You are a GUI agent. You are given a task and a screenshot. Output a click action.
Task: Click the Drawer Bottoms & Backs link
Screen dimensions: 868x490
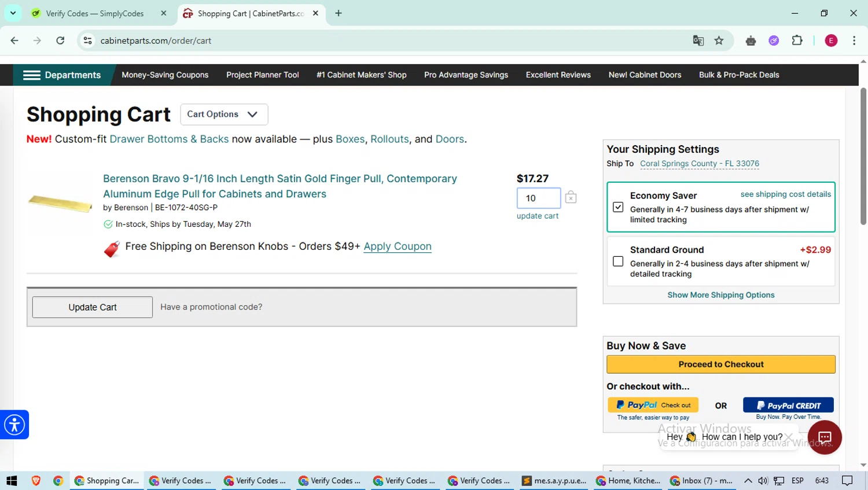click(x=169, y=139)
